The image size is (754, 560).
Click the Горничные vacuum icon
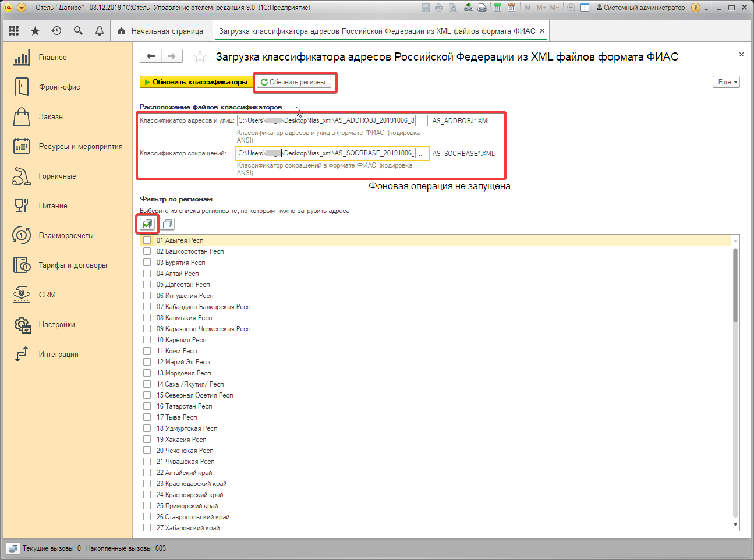point(22,176)
